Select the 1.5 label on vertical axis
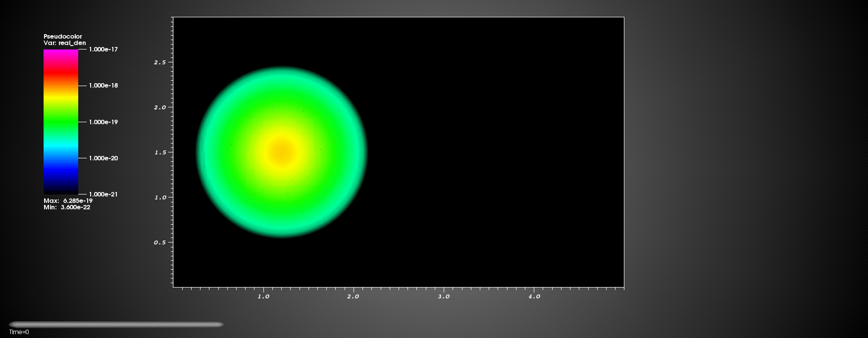The height and width of the screenshot is (338, 868). coord(160,152)
